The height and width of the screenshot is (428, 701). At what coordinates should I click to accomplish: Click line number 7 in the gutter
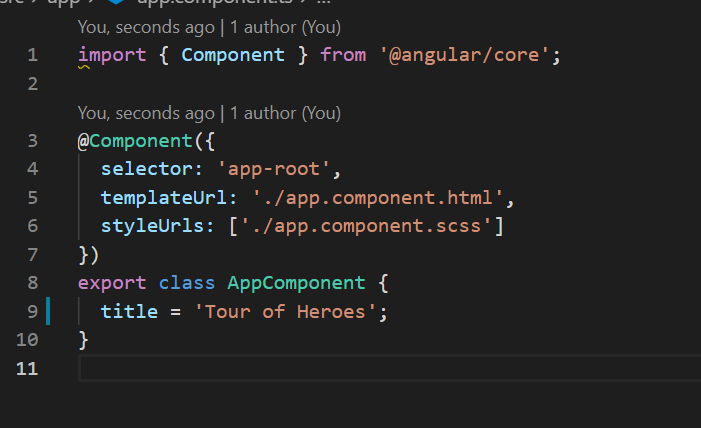pyautogui.click(x=33, y=255)
